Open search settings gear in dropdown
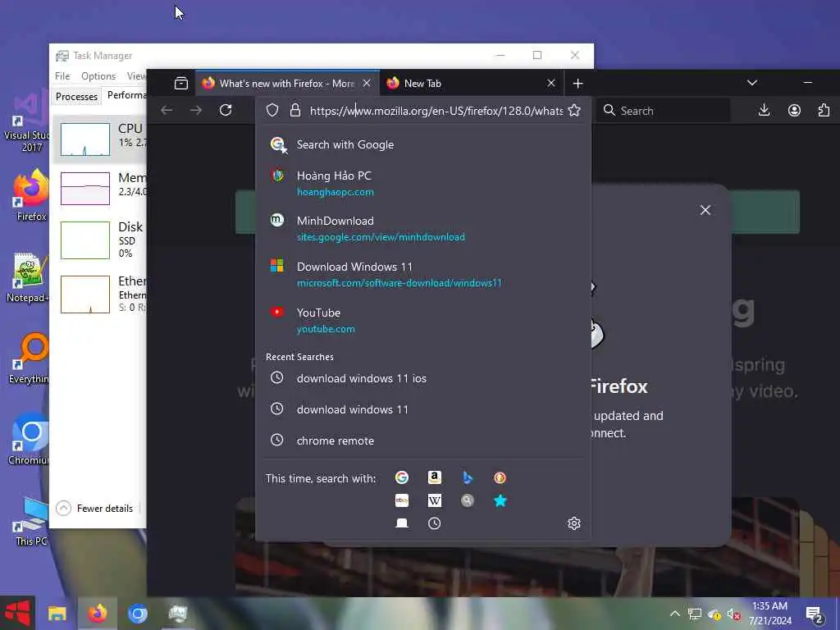 574,523
